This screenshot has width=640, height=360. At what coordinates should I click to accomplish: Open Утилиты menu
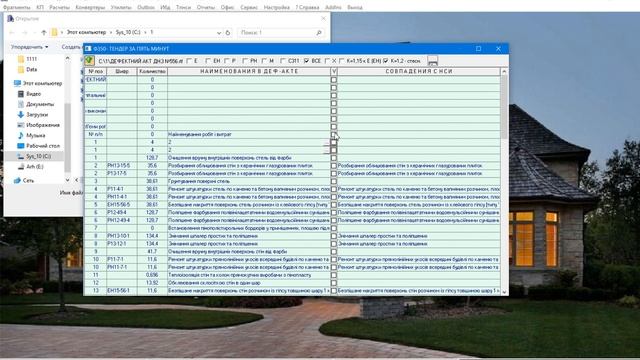point(121,7)
